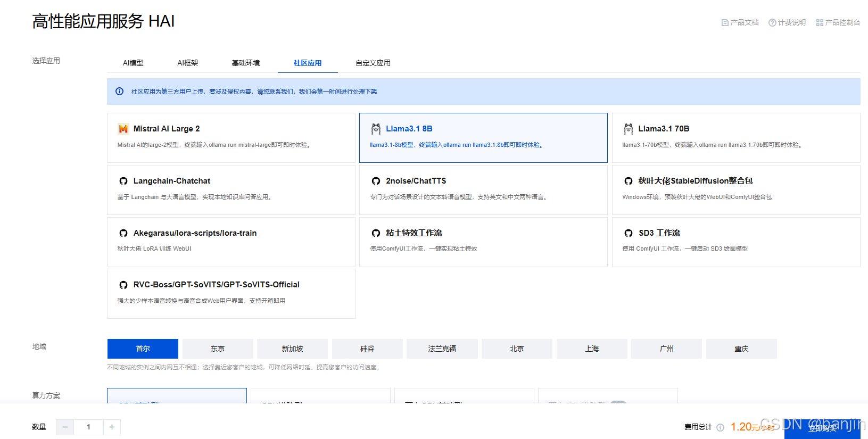This screenshot has width=868, height=439.
Task: Click the Akegarasu lora-train GitHub icon
Action: tap(123, 233)
